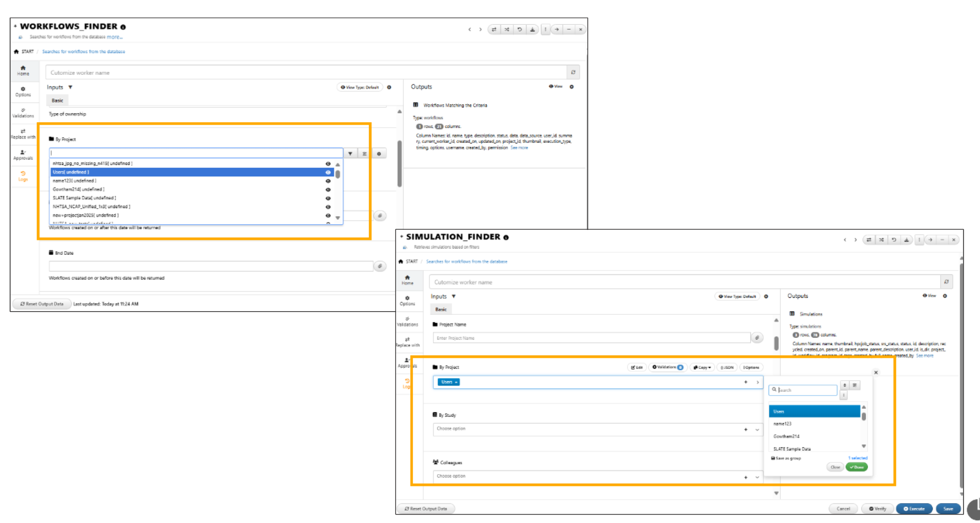Expand Inputs triangle in Simulation Finder
980x523 pixels.
click(x=453, y=296)
